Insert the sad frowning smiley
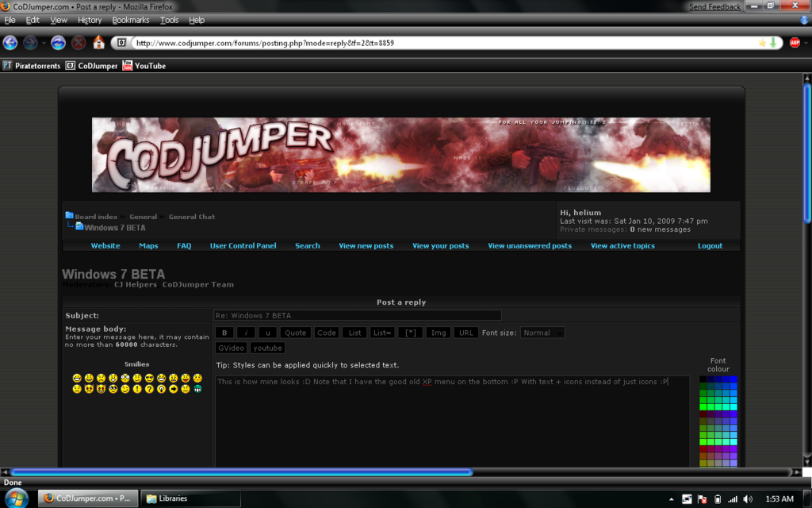The width and height of the screenshot is (812, 508). pos(101,378)
